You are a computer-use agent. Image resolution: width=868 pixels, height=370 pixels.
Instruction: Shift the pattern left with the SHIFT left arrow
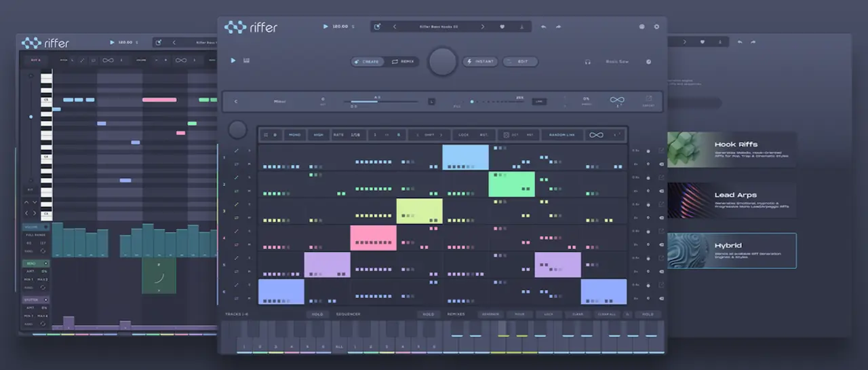coord(418,135)
